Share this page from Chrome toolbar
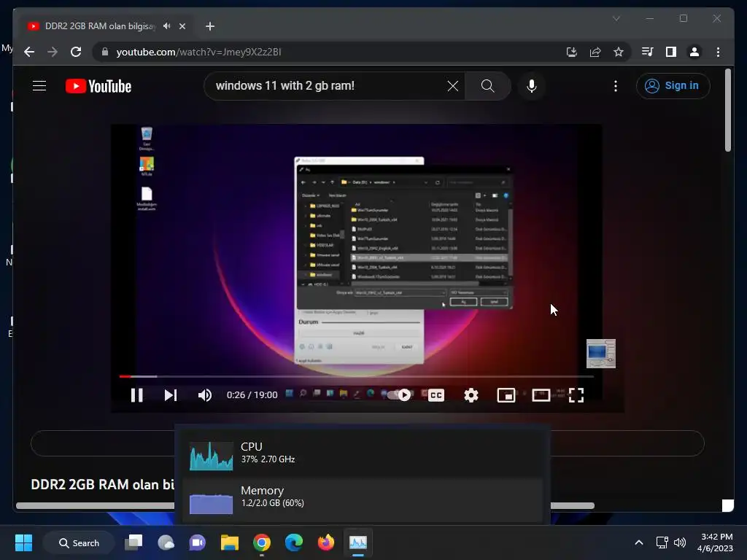 [595, 52]
